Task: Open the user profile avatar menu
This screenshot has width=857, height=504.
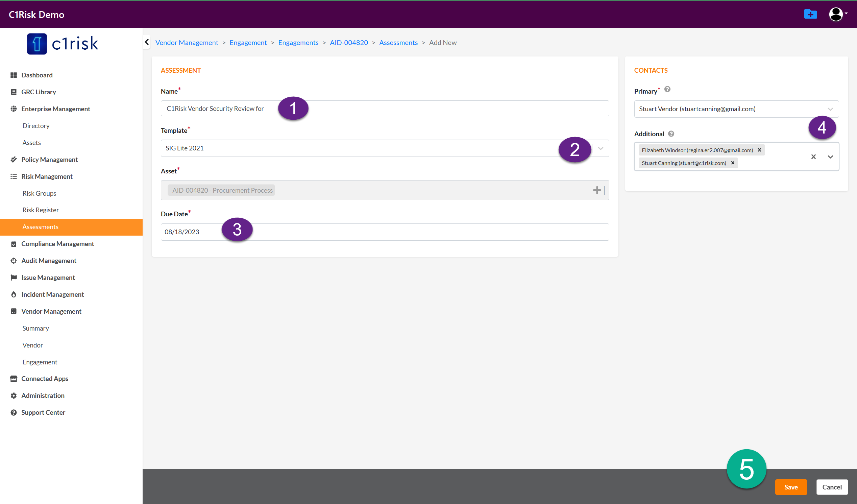Action: [x=837, y=14]
